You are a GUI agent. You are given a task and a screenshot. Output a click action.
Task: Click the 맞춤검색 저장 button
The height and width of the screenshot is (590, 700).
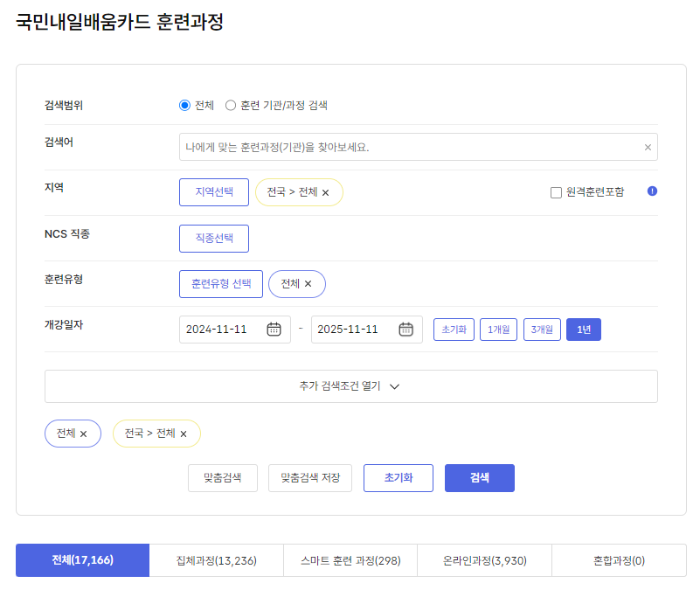pos(309,478)
